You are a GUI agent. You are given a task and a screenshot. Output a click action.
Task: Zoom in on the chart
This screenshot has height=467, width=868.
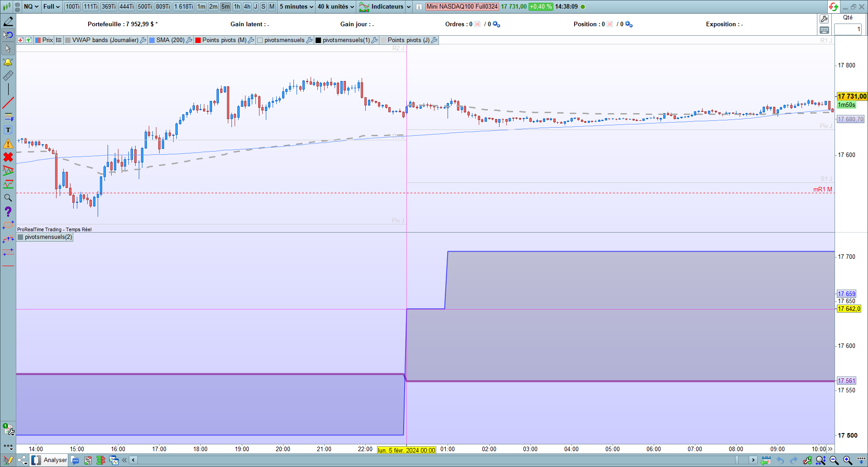coord(848,461)
